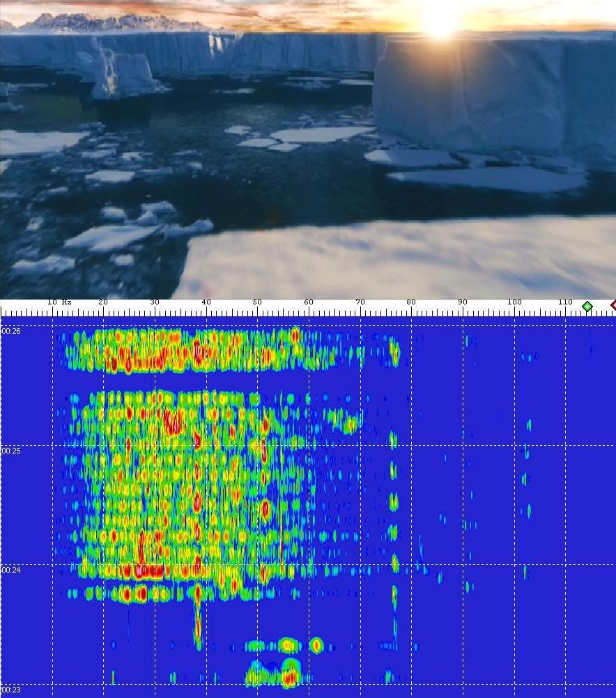
Task: Select the 00:23 time label
Action: tap(11, 690)
